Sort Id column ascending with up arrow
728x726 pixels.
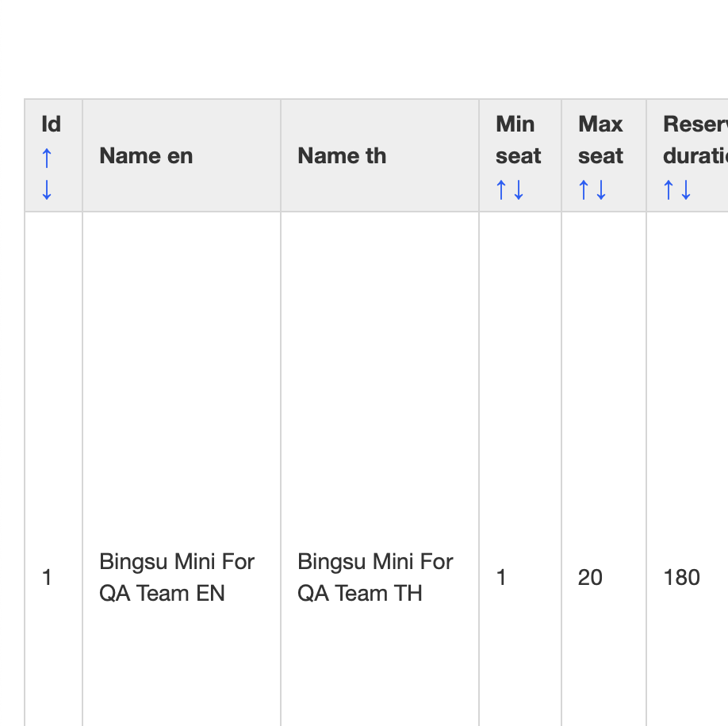pos(47,158)
